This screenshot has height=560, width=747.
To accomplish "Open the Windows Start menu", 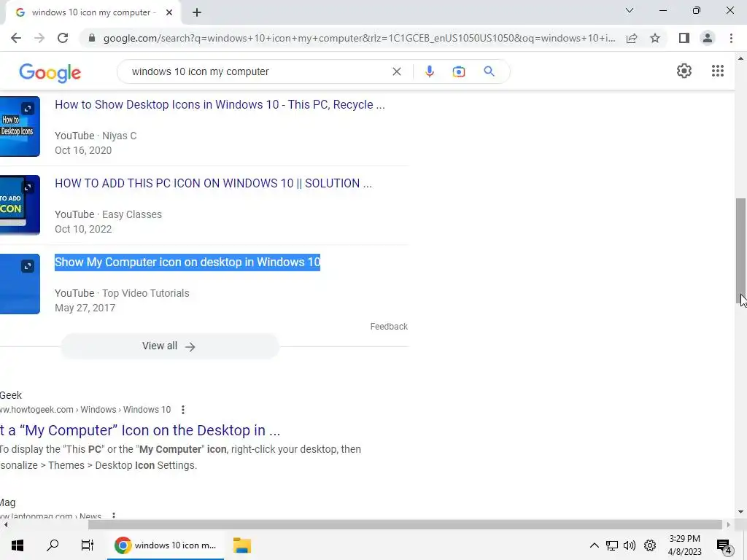I will pyautogui.click(x=18, y=545).
